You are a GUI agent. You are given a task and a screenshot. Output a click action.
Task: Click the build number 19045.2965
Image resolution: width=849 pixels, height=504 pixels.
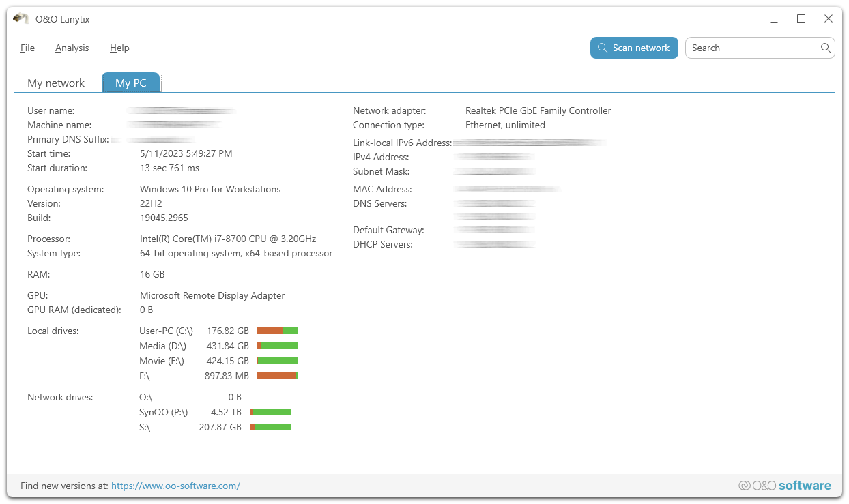point(164,218)
